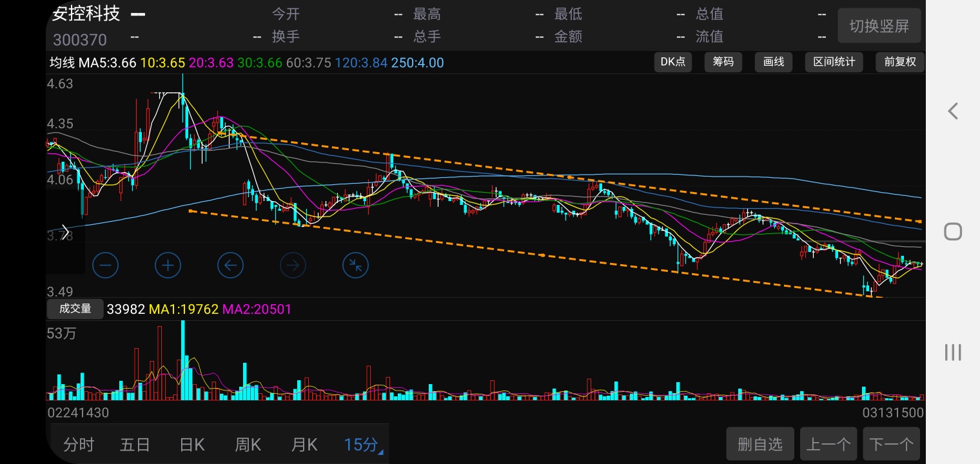Tap the 流值 float value label
Screen dimensions: 980x464
[709, 37]
